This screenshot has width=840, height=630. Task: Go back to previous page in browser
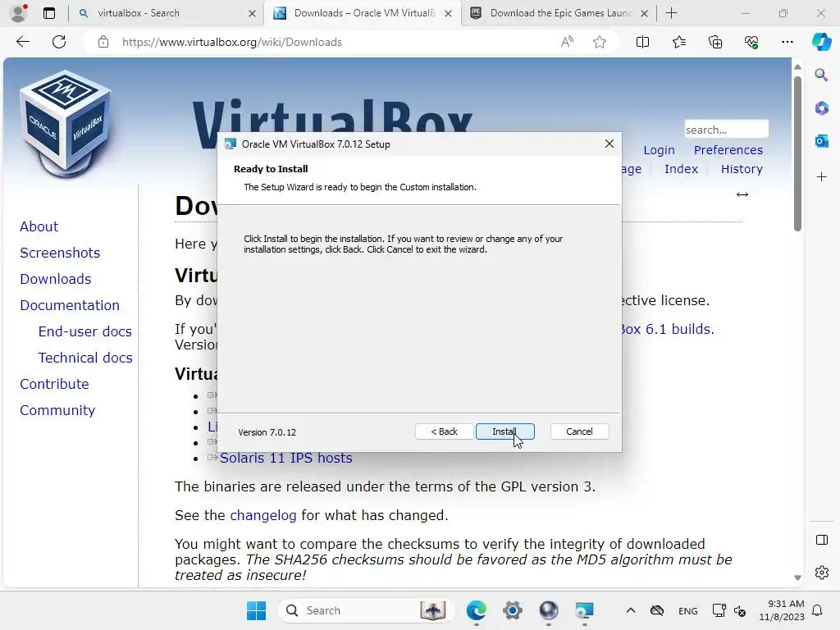[22, 42]
